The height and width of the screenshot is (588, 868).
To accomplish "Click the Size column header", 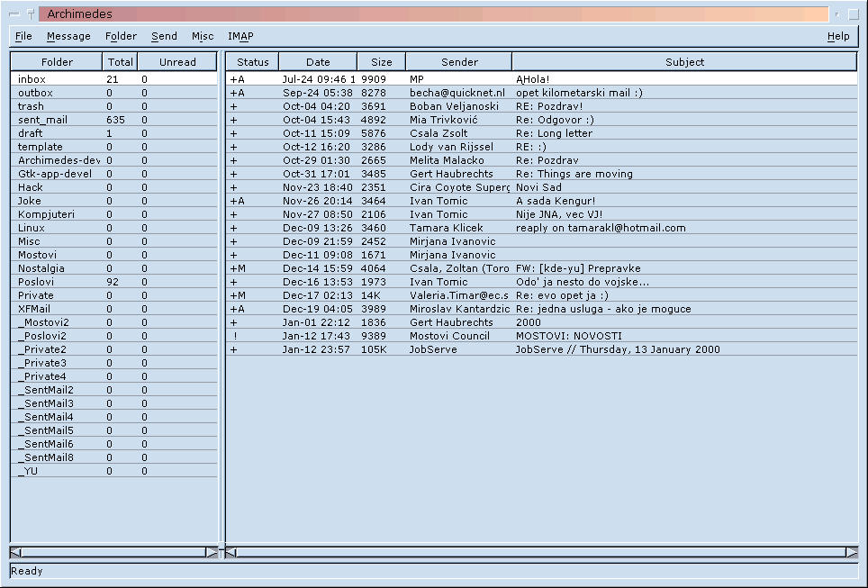I will (382, 62).
